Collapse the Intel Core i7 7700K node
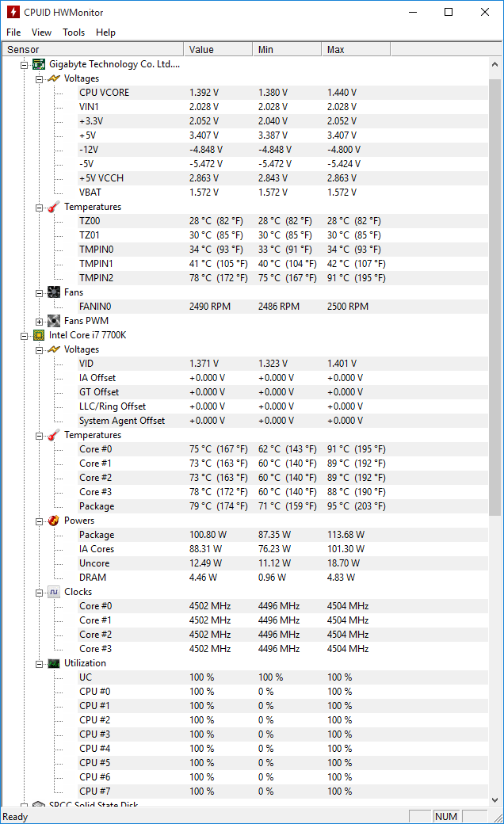 (25, 335)
